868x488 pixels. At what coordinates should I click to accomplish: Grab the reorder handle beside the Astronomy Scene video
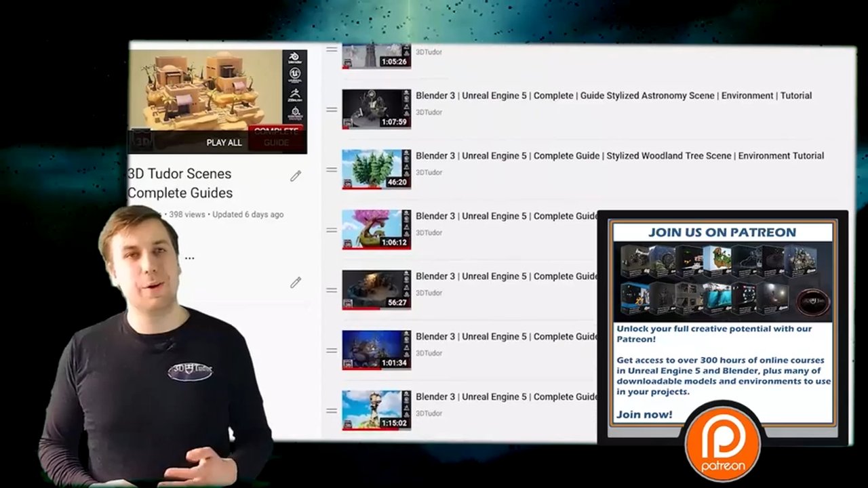click(332, 109)
